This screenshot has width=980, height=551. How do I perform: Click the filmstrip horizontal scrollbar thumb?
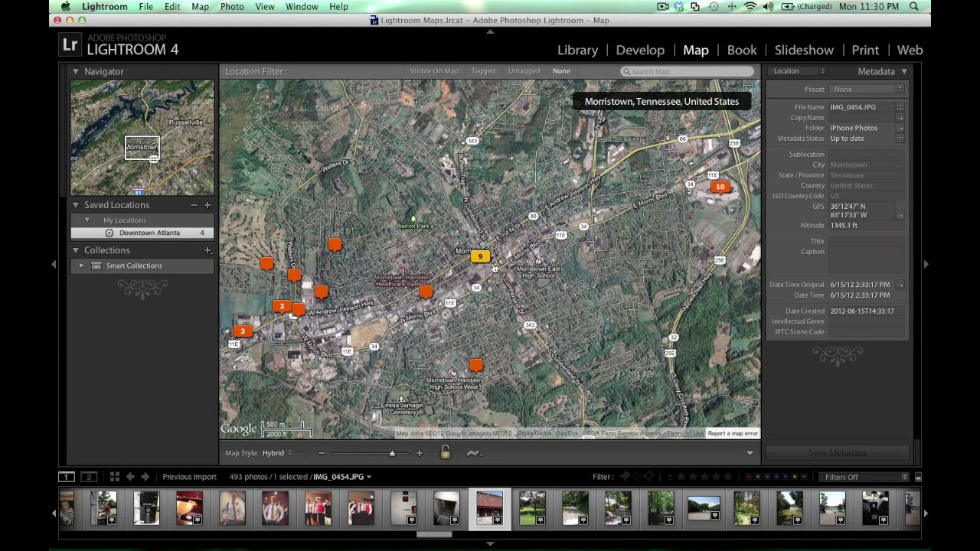(x=434, y=534)
